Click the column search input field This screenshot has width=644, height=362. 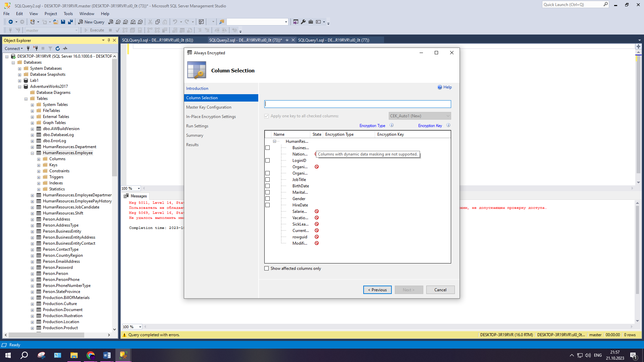pyautogui.click(x=358, y=104)
